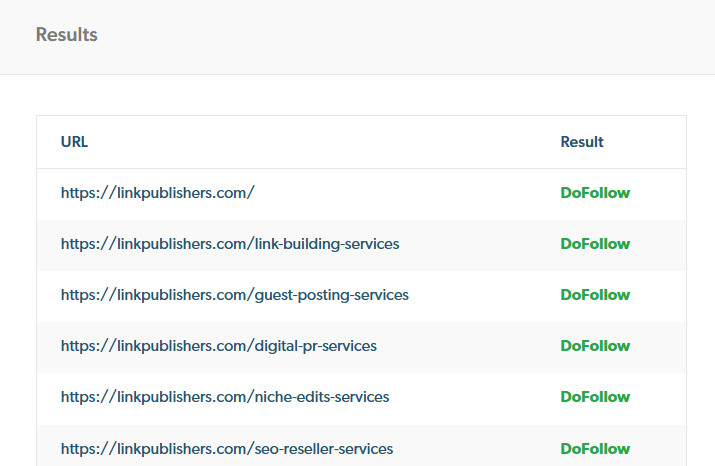Click the digital-pr-services URL
715x466 pixels.
[219, 346]
